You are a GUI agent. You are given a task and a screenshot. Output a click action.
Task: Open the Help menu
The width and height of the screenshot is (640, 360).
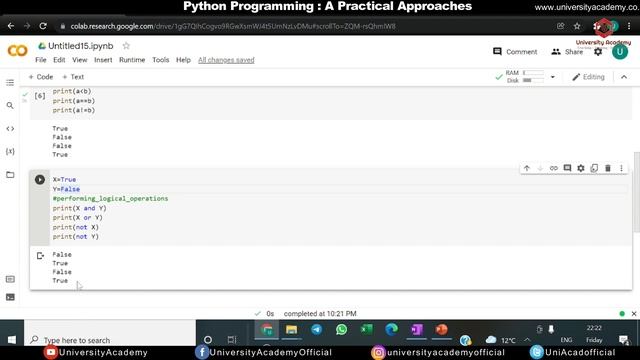click(x=183, y=60)
